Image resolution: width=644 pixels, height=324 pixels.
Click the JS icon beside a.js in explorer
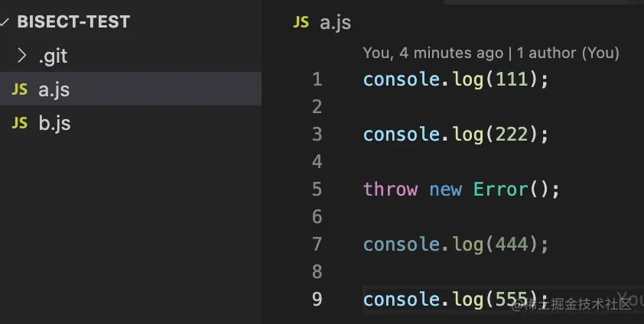point(20,90)
